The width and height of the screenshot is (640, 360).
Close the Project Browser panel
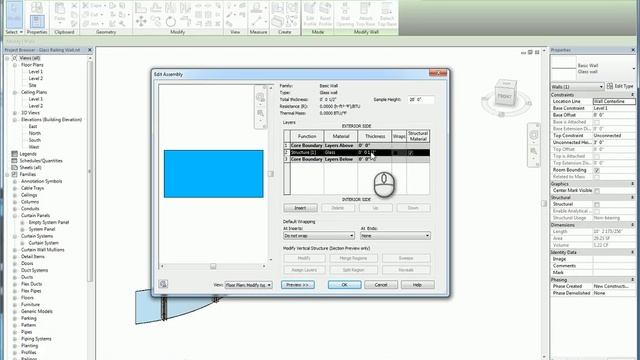point(90,50)
